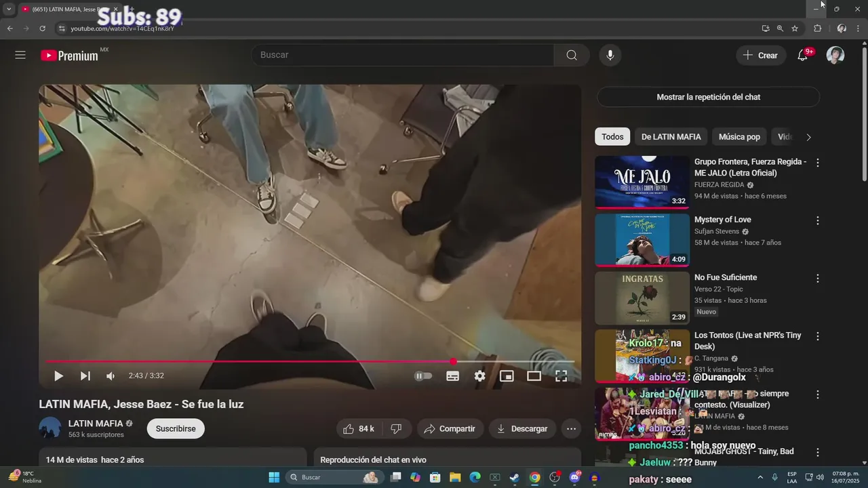
Task: Go back in the browser
Action: (x=10, y=28)
